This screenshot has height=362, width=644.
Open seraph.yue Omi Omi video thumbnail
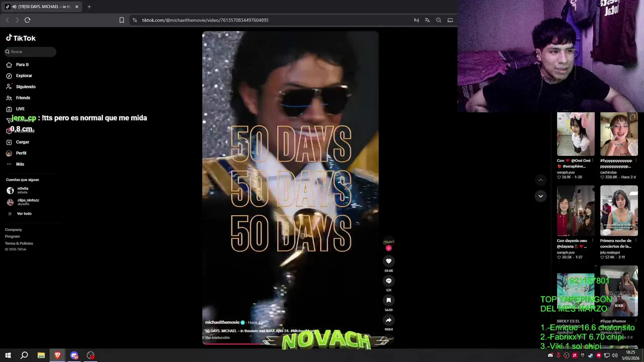pyautogui.click(x=576, y=134)
